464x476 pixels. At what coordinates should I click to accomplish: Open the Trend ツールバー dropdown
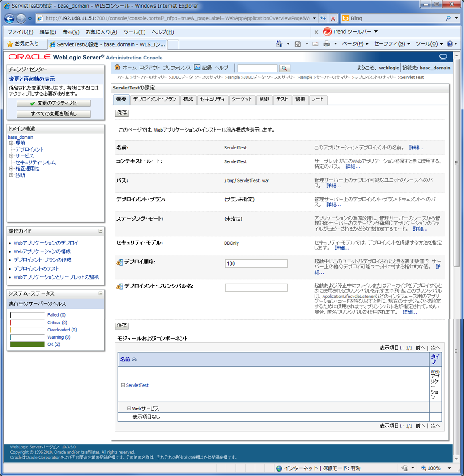(x=376, y=32)
